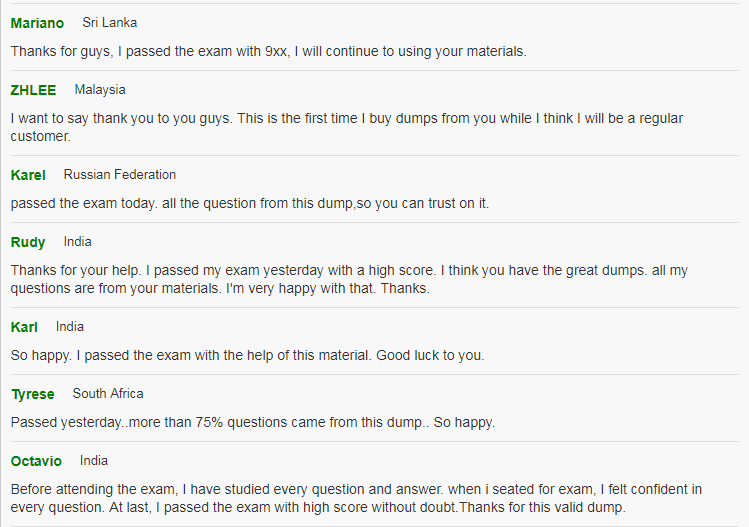Click Karel's review text about trusting dump
Viewport: 749px width, 527px height.
(250, 203)
